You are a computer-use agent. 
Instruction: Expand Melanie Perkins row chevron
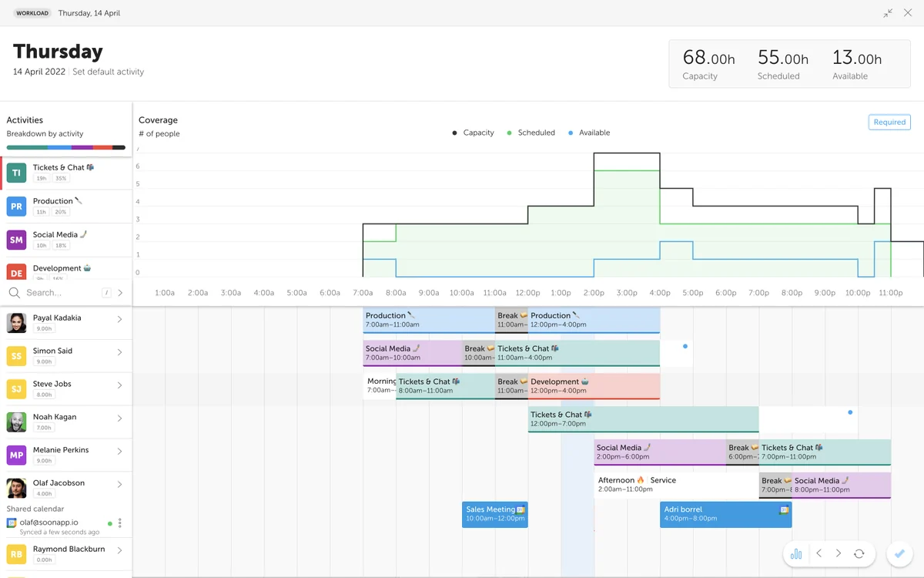(x=119, y=452)
